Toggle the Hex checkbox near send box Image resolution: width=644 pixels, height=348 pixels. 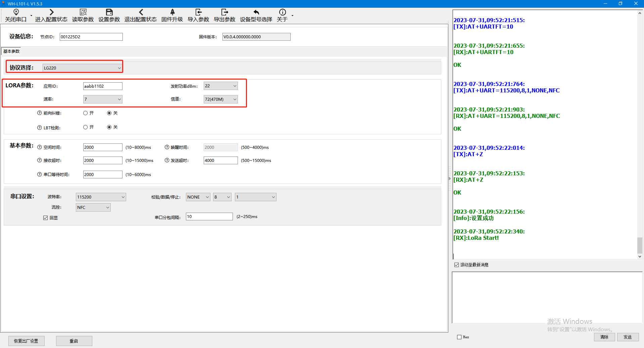coord(459,337)
